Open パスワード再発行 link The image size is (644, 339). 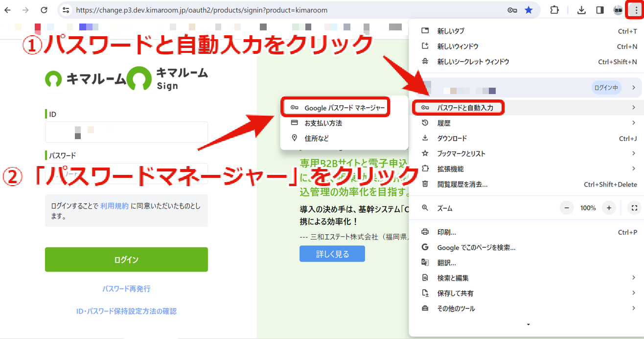[x=126, y=289]
